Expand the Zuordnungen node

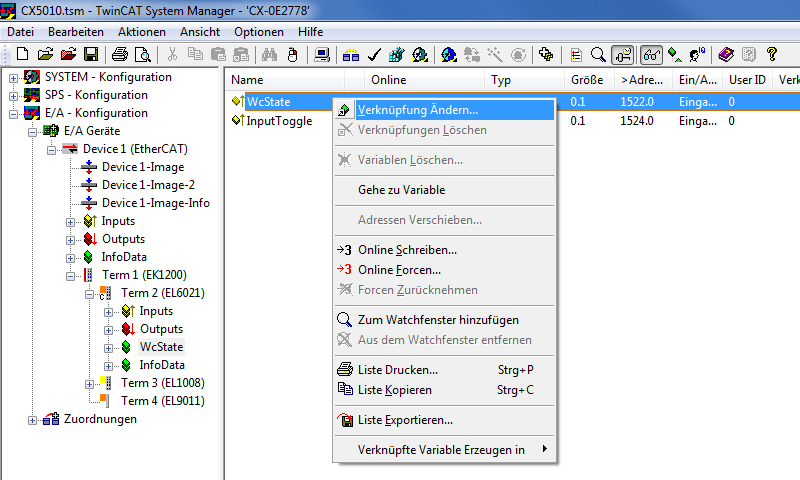tap(32, 420)
